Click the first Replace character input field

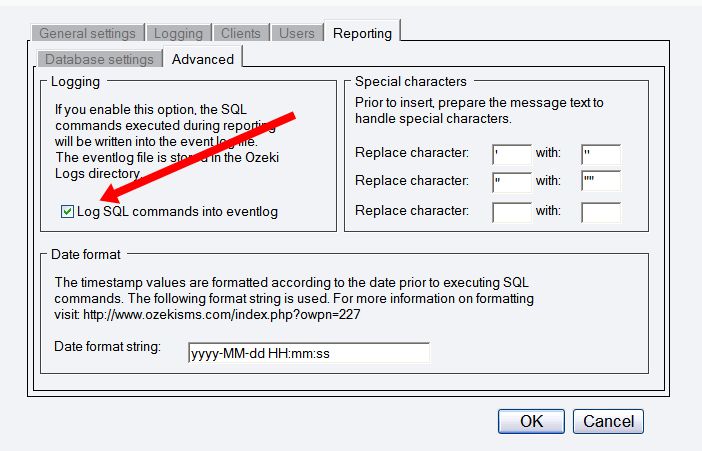click(512, 155)
